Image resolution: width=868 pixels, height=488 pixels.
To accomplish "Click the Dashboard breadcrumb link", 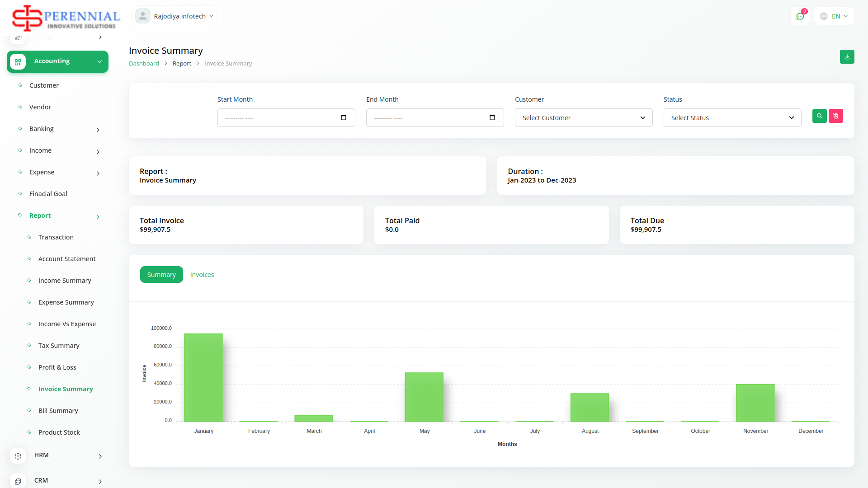I will (x=144, y=64).
